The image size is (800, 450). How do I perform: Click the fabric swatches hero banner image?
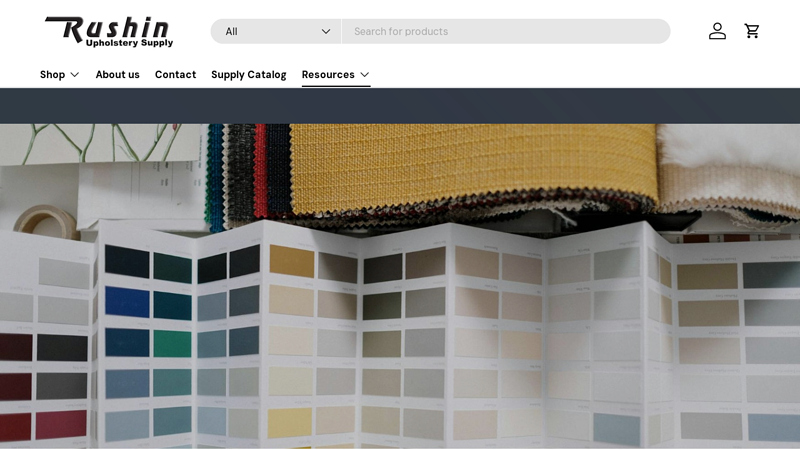click(400, 286)
